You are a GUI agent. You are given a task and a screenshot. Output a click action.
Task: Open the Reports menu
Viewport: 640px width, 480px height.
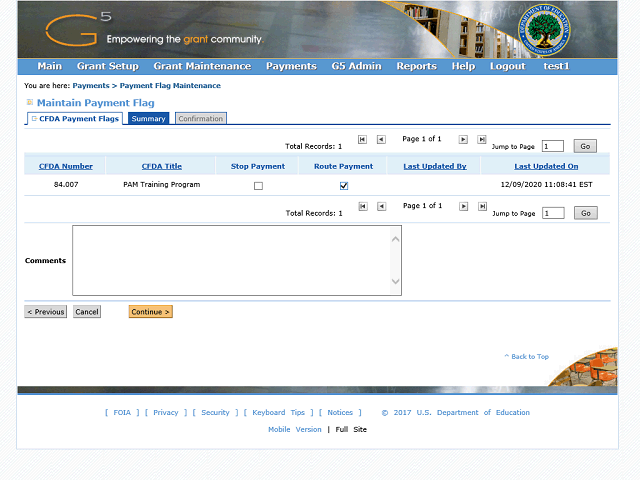click(x=417, y=66)
